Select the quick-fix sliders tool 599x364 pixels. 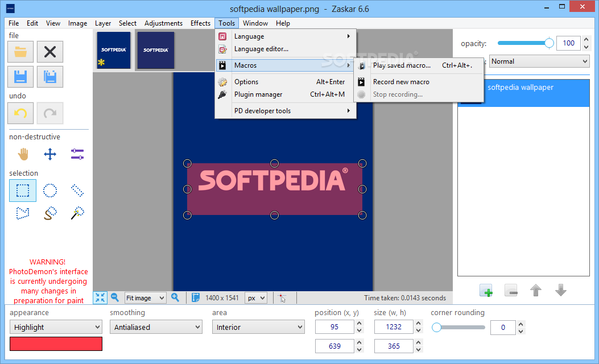(x=77, y=154)
